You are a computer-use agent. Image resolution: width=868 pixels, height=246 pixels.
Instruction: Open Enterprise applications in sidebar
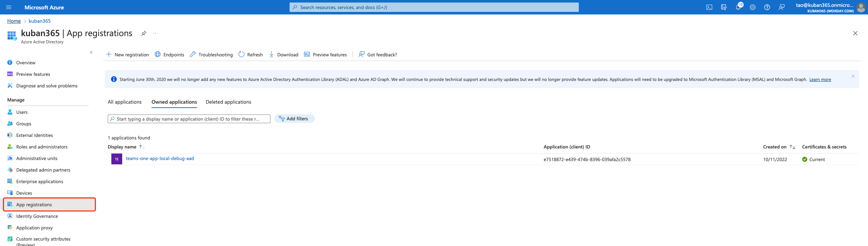(39, 182)
